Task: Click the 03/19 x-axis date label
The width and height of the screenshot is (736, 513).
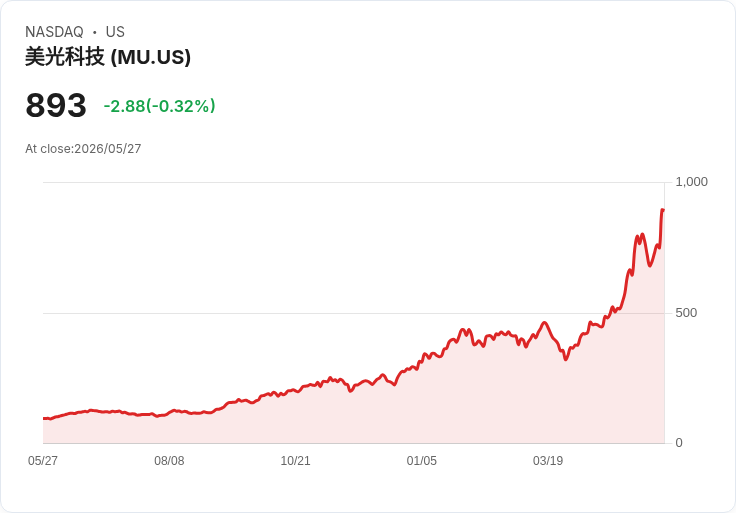Action: (548, 460)
